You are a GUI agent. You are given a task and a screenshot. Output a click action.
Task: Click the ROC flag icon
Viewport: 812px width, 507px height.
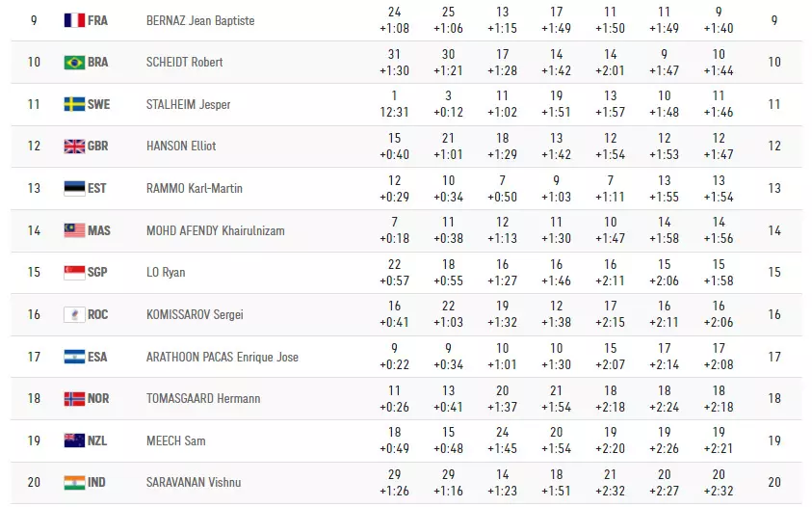pos(74,314)
